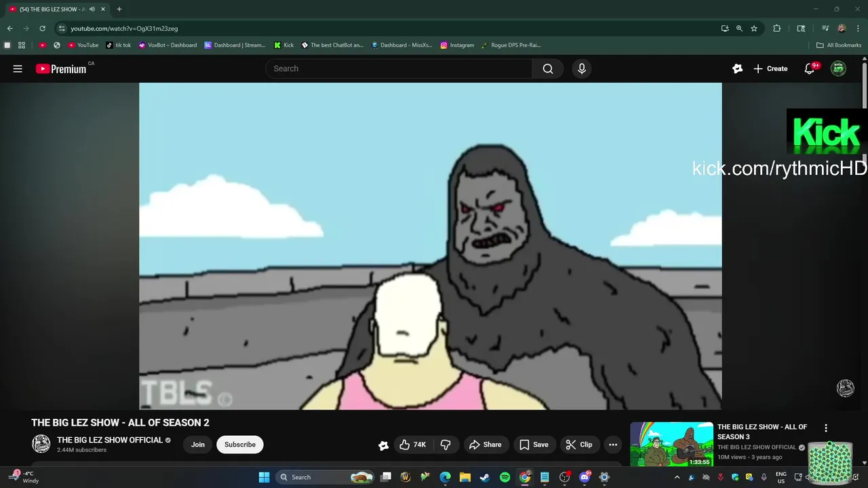Open Steam from the taskbar
868x488 pixels.
(484, 477)
